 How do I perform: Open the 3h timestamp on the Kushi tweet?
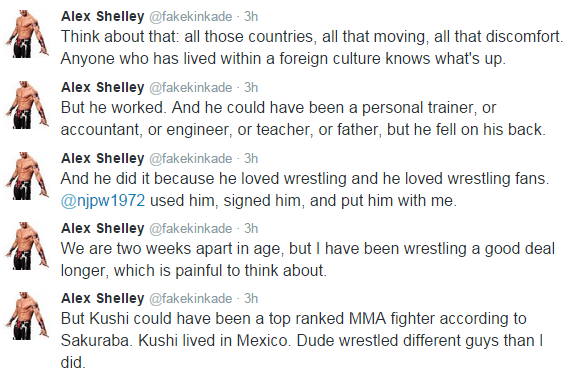click(251, 298)
